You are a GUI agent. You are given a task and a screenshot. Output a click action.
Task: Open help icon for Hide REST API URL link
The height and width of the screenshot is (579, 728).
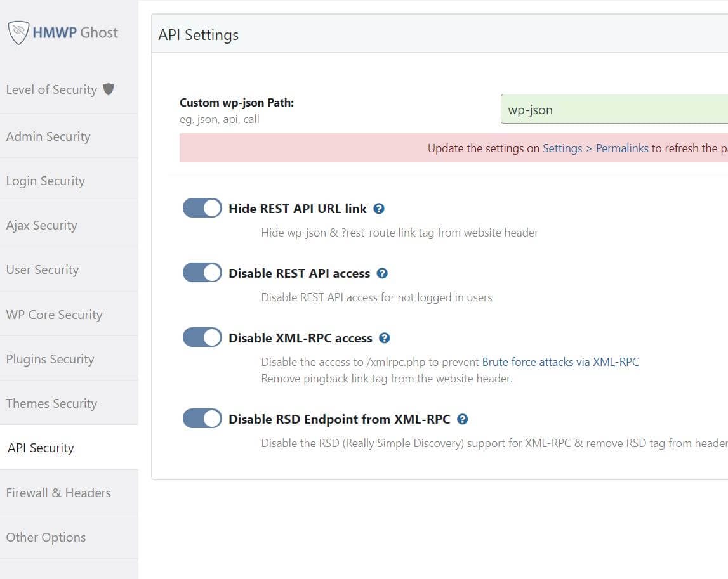(379, 209)
